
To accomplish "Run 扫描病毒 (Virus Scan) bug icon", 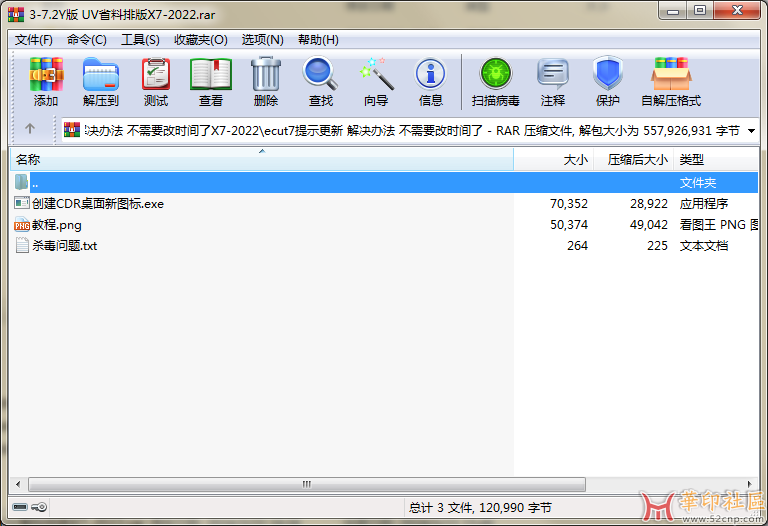I will [495, 81].
